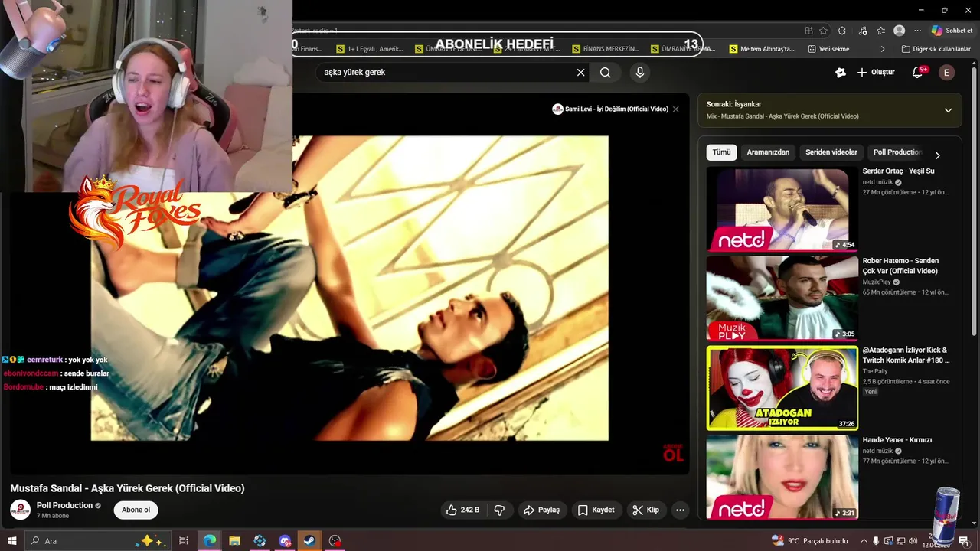Open Rober Hatemo - Senden Çok Var thumbnail
The width and height of the screenshot is (980, 551).
[782, 298]
